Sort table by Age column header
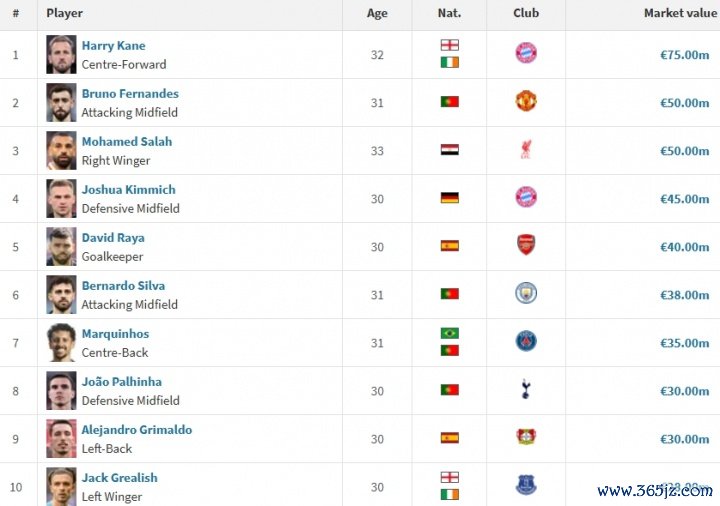720x506 pixels. point(377,13)
